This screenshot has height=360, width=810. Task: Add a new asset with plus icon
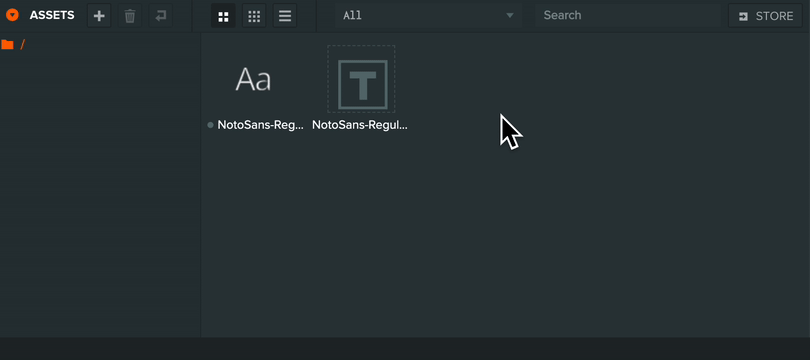(x=99, y=16)
